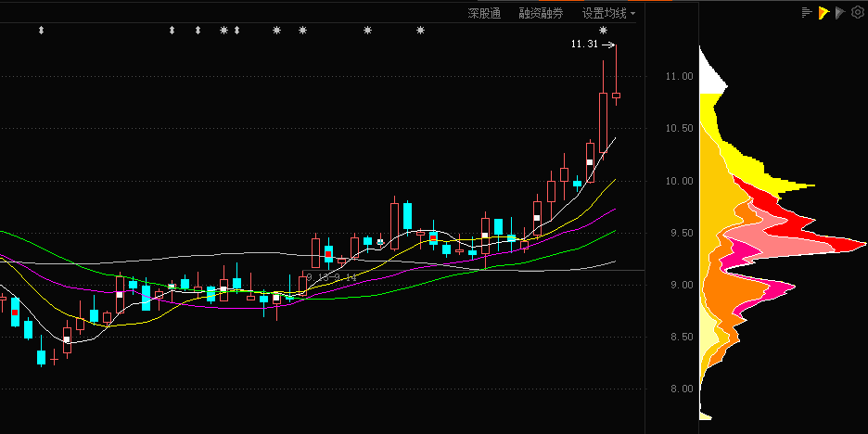
Task: Click the 10.00 price axis label
Action: pyautogui.click(x=679, y=181)
